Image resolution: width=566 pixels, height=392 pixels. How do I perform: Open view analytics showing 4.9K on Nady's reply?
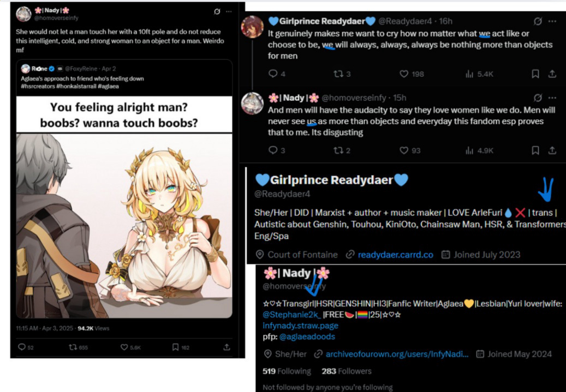[479, 150]
